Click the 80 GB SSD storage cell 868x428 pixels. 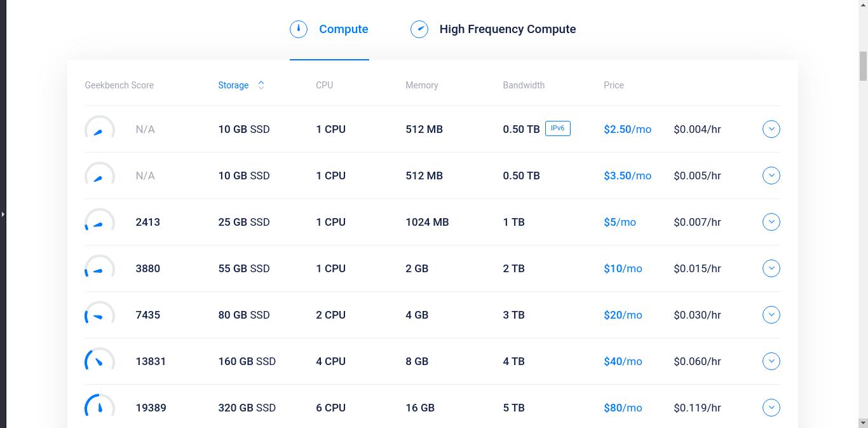[244, 315]
